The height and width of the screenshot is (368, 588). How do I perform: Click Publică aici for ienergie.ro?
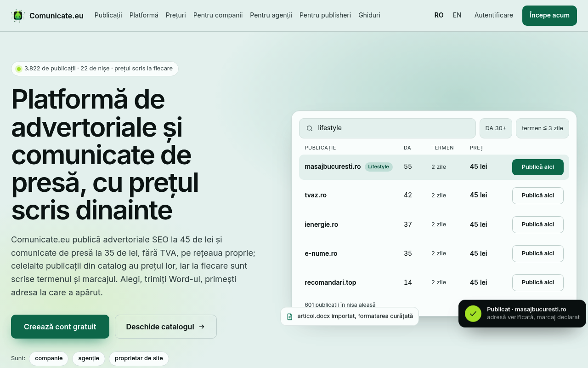click(x=538, y=224)
